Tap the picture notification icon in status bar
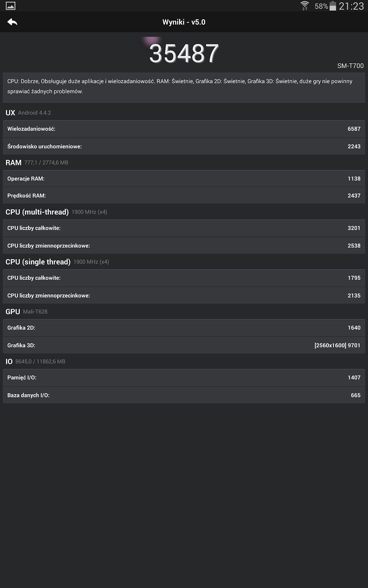This screenshot has width=368, height=588. click(x=11, y=6)
